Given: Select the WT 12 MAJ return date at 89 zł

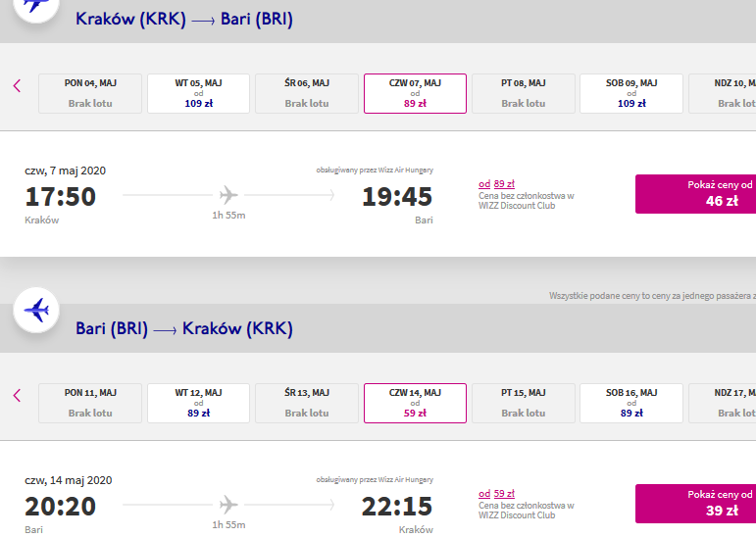Looking at the screenshot, I should click(x=199, y=403).
